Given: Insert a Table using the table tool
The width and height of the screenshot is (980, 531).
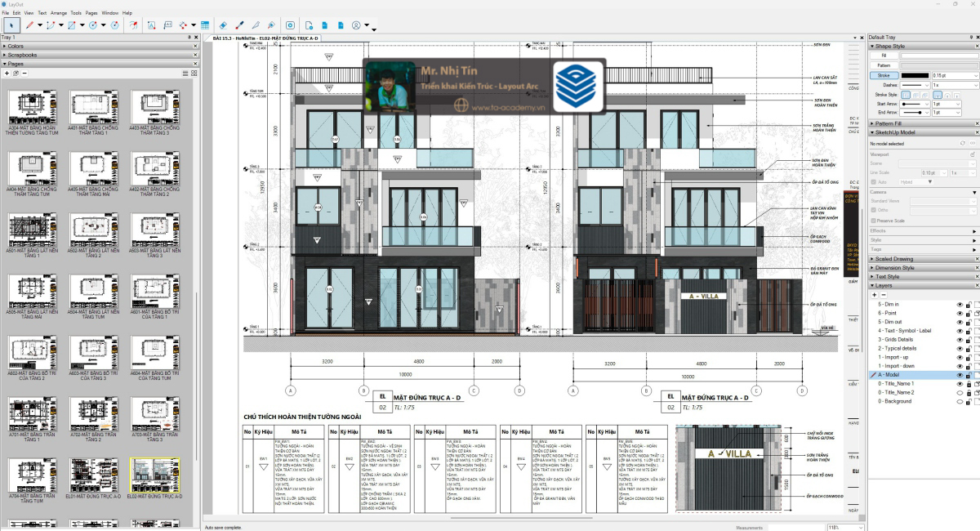Looking at the screenshot, I should (x=204, y=25).
